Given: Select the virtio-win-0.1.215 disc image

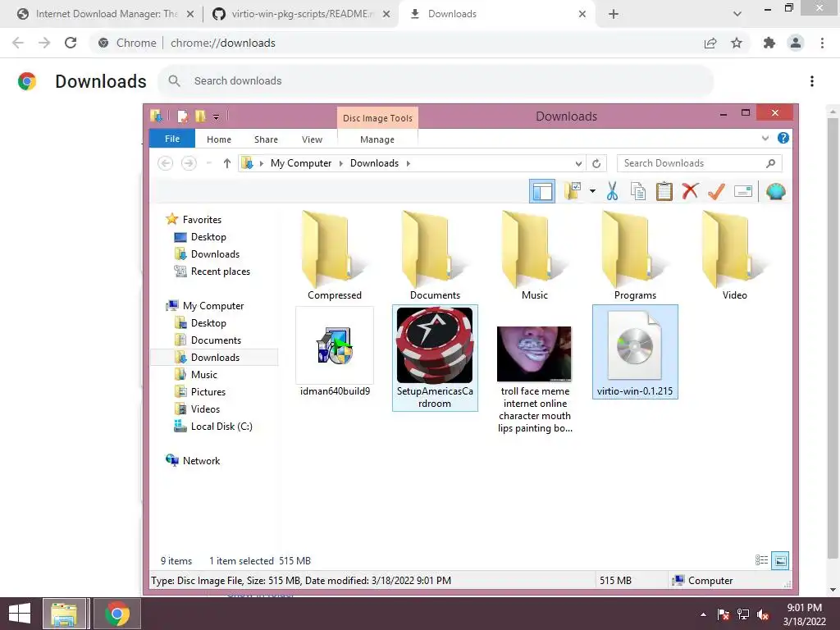Looking at the screenshot, I should [x=635, y=352].
